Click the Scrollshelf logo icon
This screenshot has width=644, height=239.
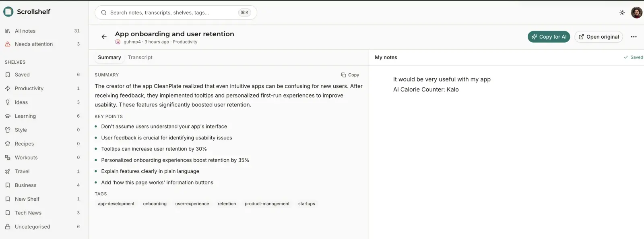8,12
